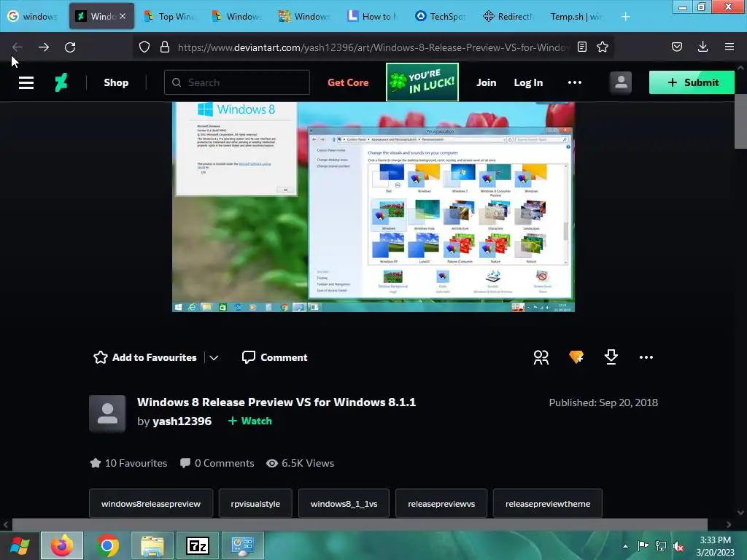Open the Firefox downloads arrow icon
Viewport: 747px width, 560px height.
pos(703,47)
